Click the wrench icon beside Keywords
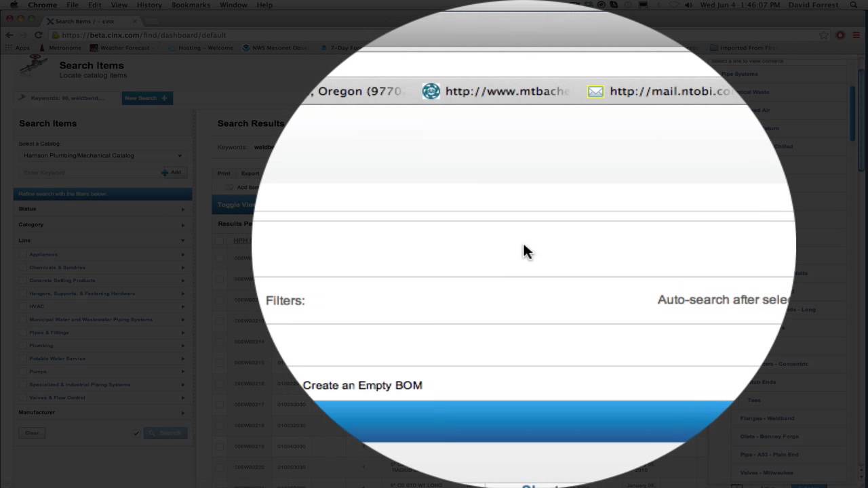 [x=22, y=98]
